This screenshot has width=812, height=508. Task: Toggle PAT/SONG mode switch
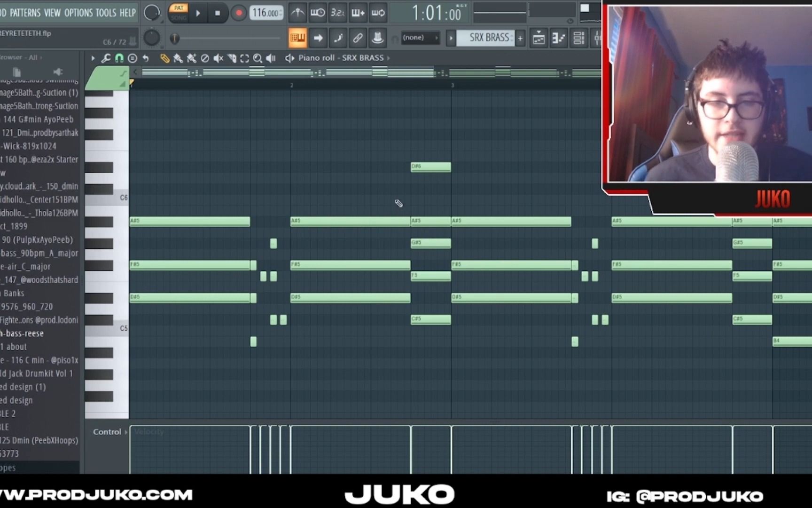click(x=179, y=13)
